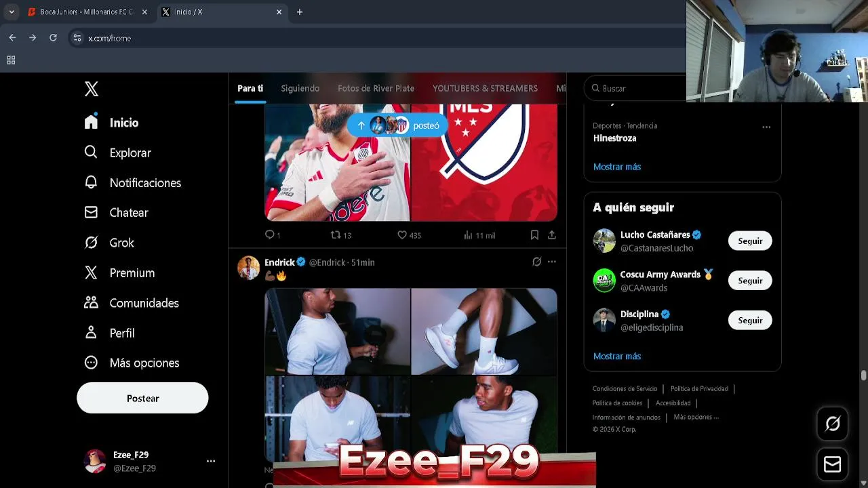Open a new browser tab

300,12
